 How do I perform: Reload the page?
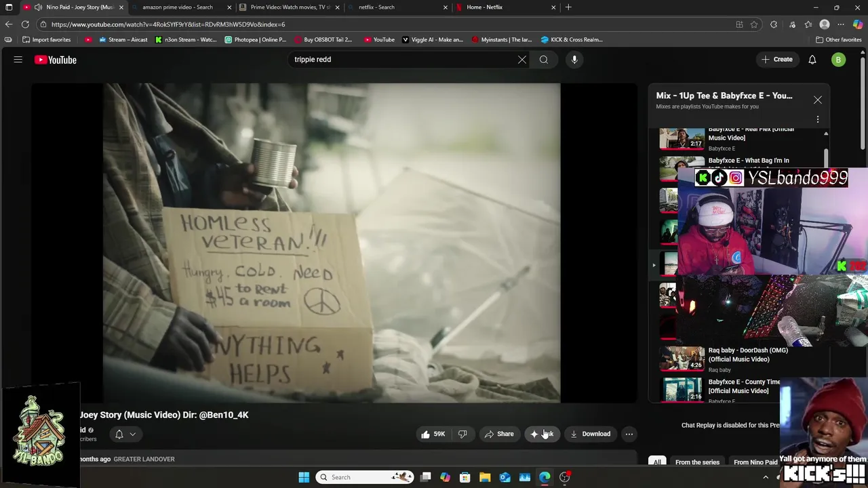point(25,24)
